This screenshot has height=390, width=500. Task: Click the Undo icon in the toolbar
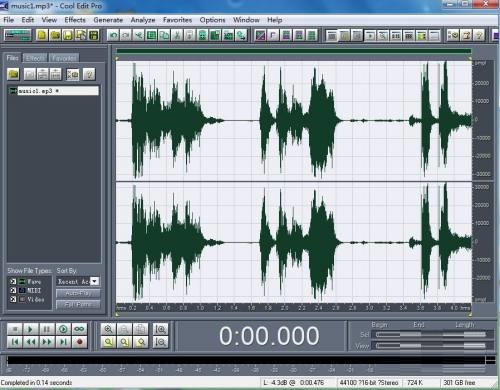pyautogui.click(x=114, y=35)
